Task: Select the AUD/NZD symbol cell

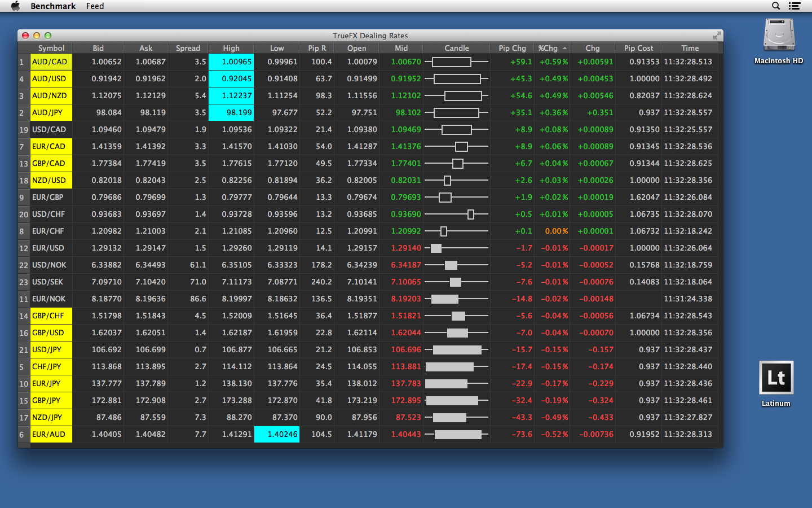Action: 51,95
